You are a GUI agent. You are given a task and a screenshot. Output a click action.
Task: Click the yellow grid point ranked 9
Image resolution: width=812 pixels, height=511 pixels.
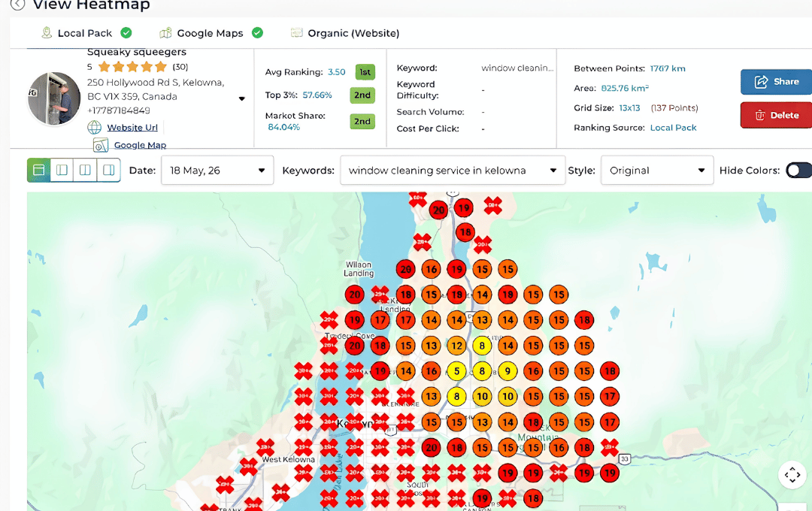click(x=507, y=371)
